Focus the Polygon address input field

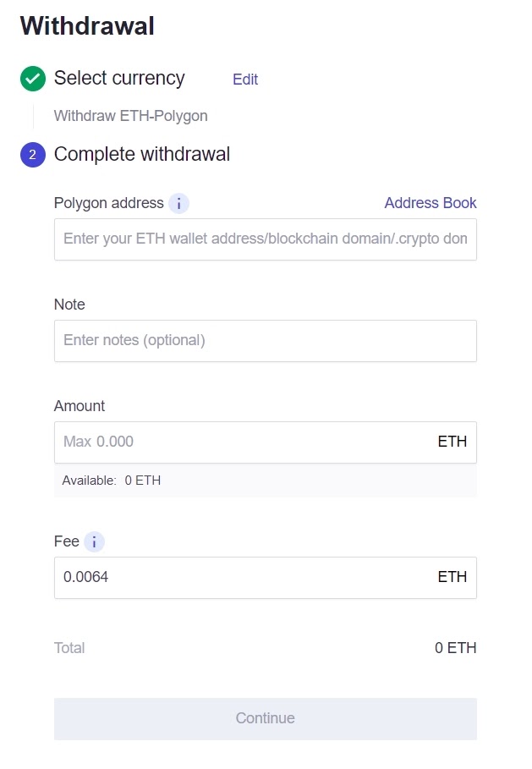(265, 239)
